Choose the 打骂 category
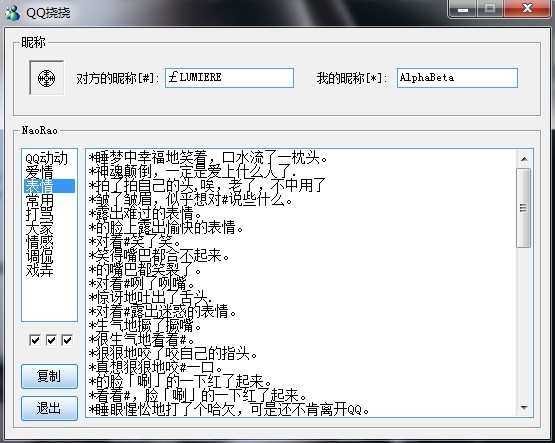This screenshot has height=443, width=555. tap(40, 214)
